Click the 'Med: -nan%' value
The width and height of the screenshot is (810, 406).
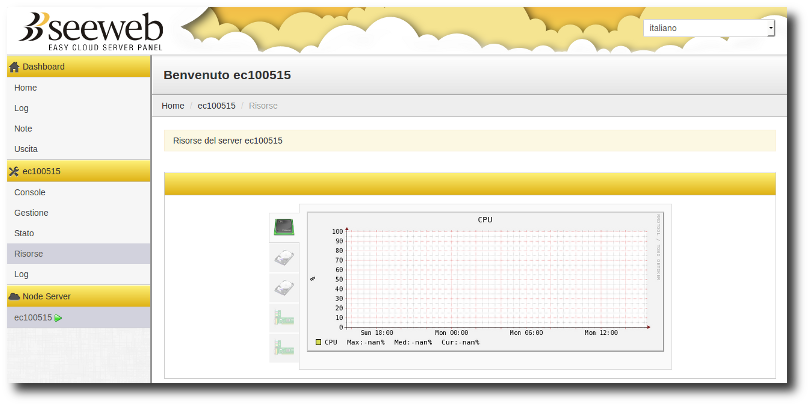pos(413,342)
